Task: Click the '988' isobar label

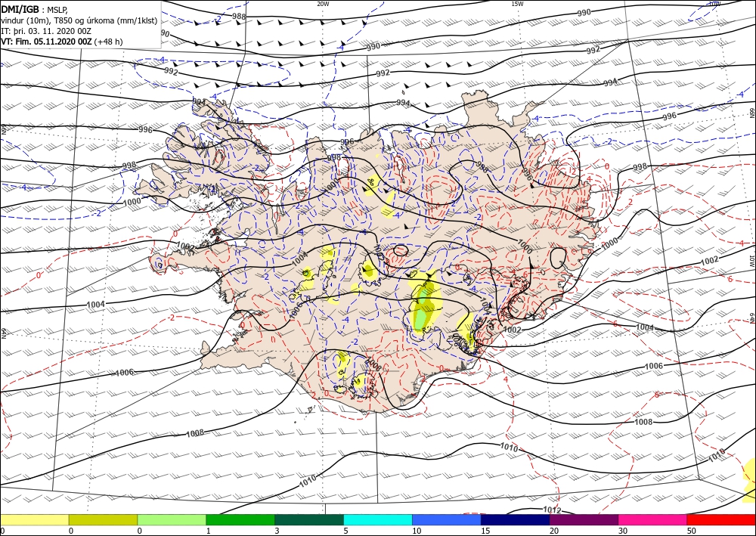Action: click(x=239, y=17)
